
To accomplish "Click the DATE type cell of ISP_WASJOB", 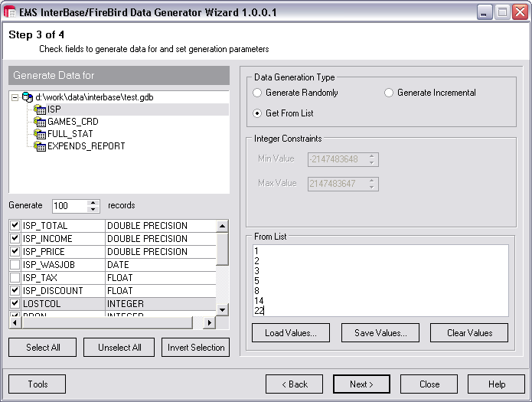I will coord(161,264).
